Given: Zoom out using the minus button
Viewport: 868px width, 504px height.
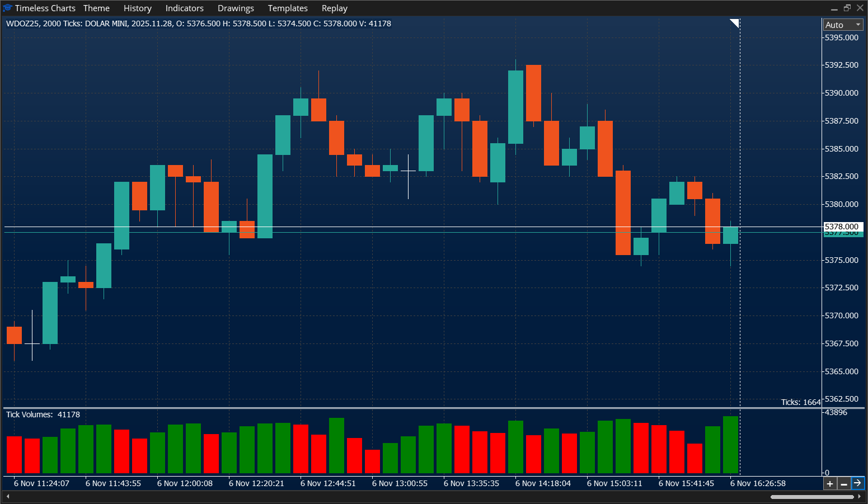Looking at the screenshot, I should tap(844, 483).
